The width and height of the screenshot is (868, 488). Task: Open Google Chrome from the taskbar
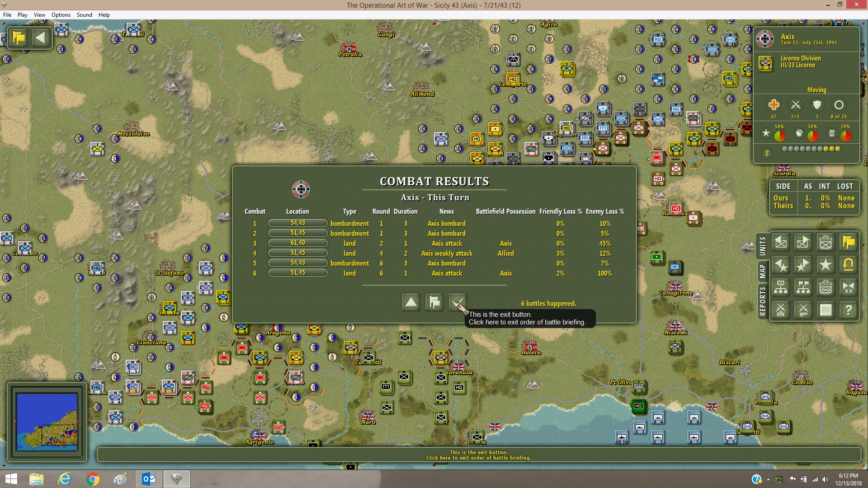pyautogui.click(x=92, y=479)
